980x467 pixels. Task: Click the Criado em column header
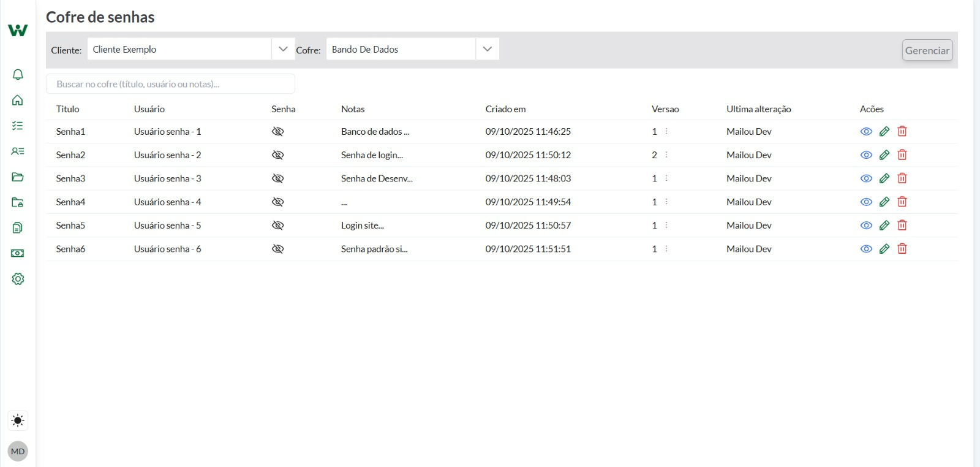(x=506, y=109)
